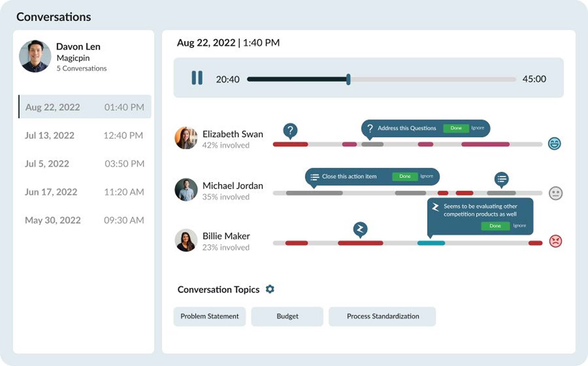
Task: Click Michael Jordan's avatar
Action: (186, 190)
